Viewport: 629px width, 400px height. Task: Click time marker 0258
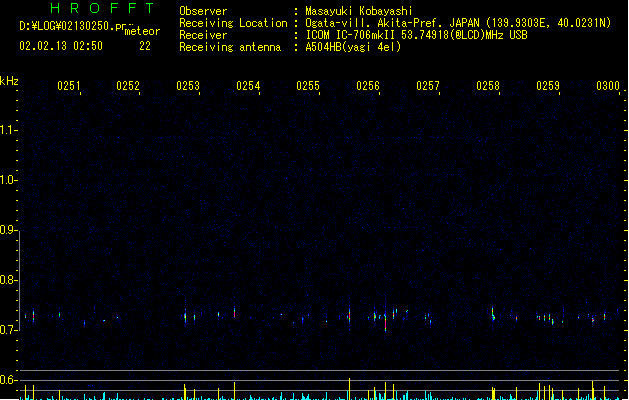click(488, 86)
